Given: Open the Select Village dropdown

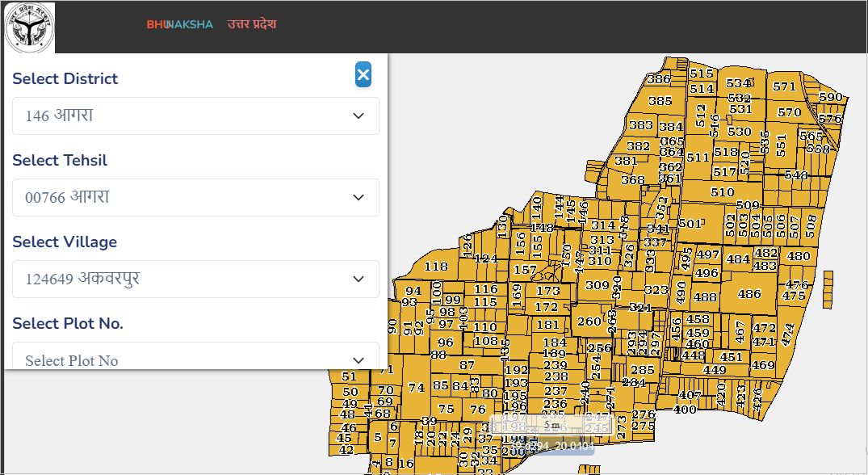Looking at the screenshot, I should (195, 279).
